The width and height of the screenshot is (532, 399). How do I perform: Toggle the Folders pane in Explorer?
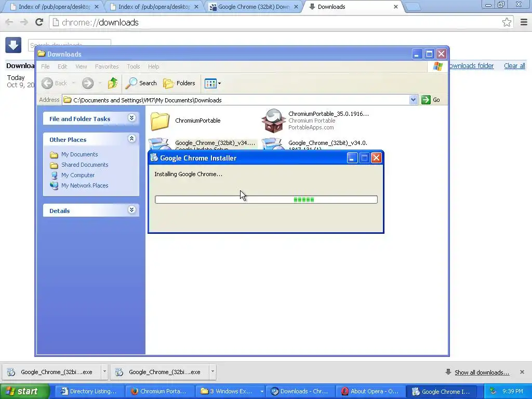[179, 83]
